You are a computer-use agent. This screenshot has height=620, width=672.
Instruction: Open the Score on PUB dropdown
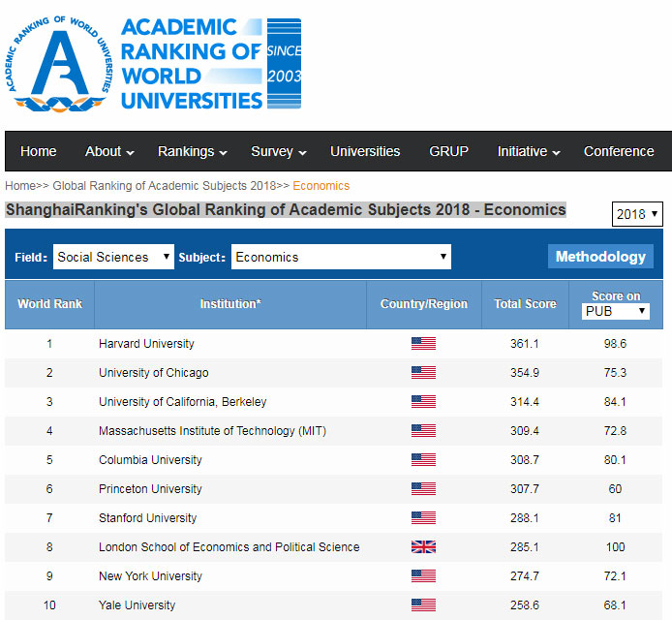pos(616,311)
